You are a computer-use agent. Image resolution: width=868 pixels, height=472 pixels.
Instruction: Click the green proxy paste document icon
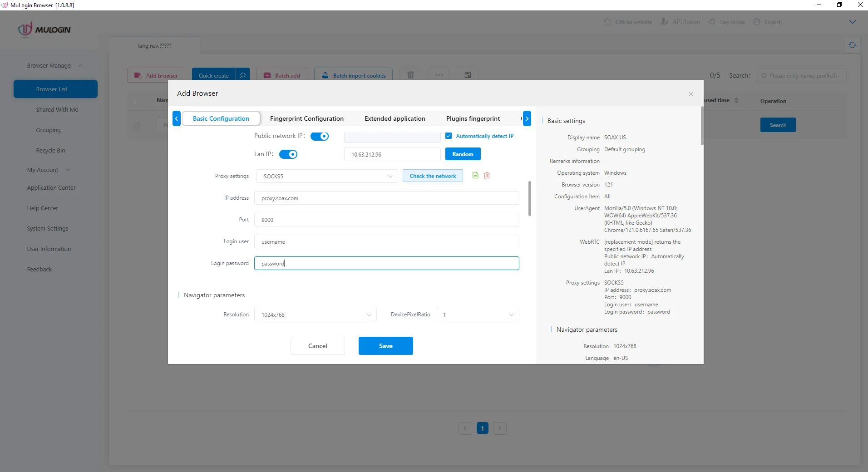[475, 176]
